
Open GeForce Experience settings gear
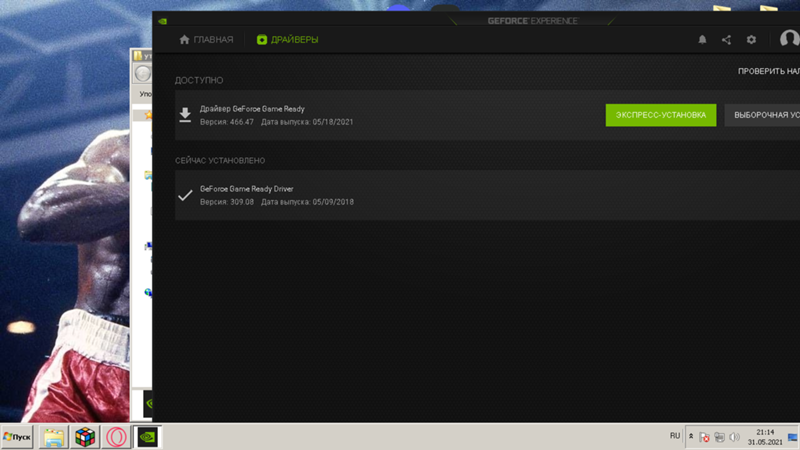point(751,40)
